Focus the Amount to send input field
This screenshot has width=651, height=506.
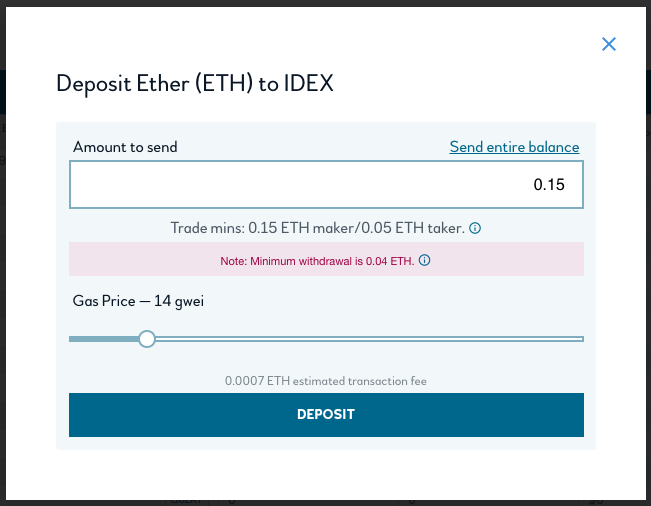click(x=326, y=184)
